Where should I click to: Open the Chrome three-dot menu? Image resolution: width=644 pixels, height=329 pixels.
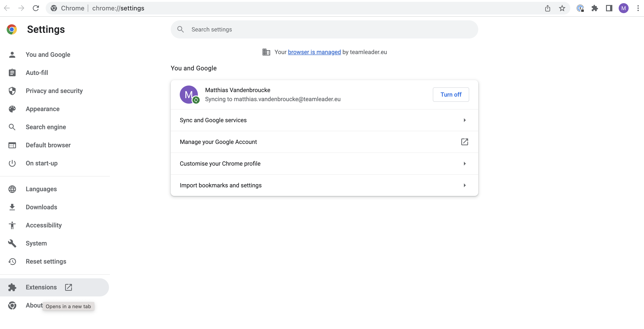[x=638, y=8]
